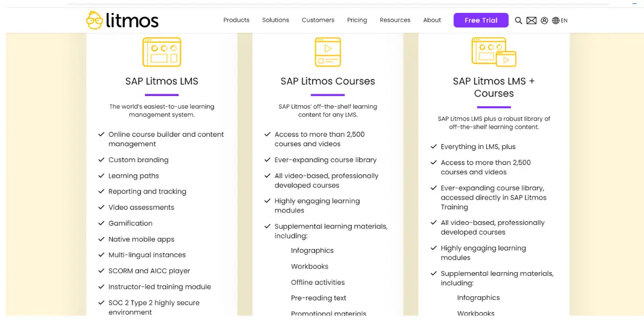Start the Free Trial

tap(481, 20)
